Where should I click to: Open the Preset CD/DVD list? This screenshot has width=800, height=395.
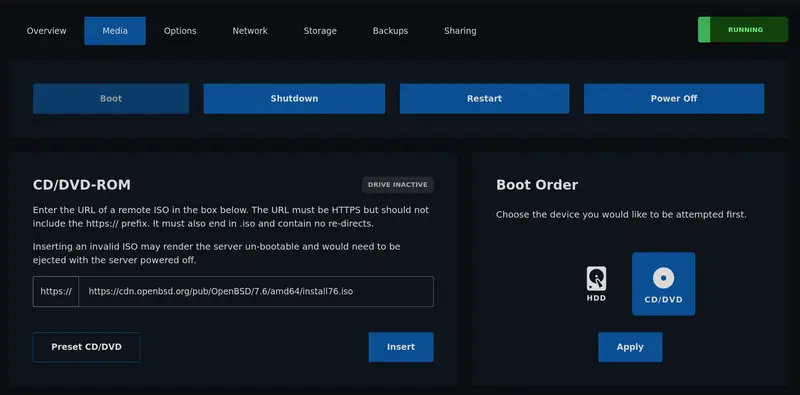click(x=87, y=347)
